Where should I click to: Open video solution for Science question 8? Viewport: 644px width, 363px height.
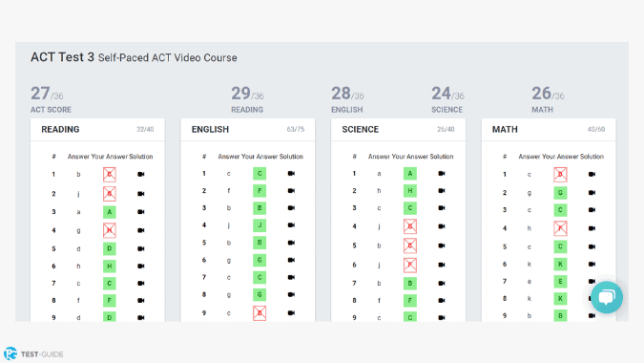[442, 301]
